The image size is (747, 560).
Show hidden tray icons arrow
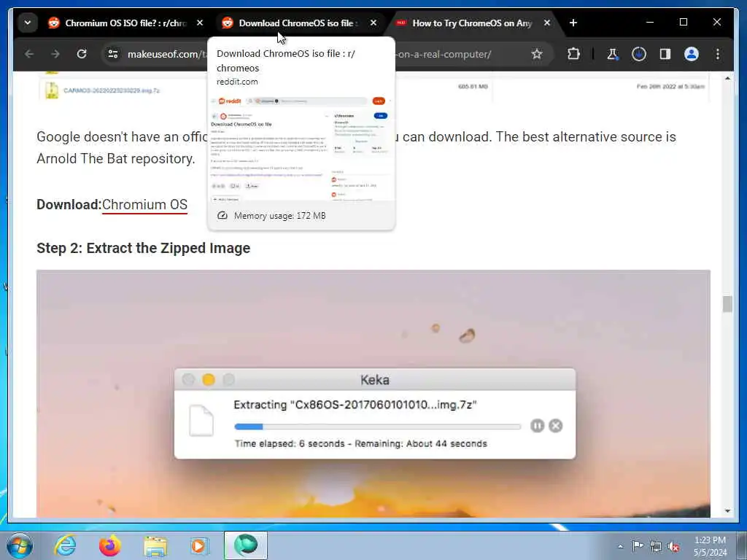point(620,546)
